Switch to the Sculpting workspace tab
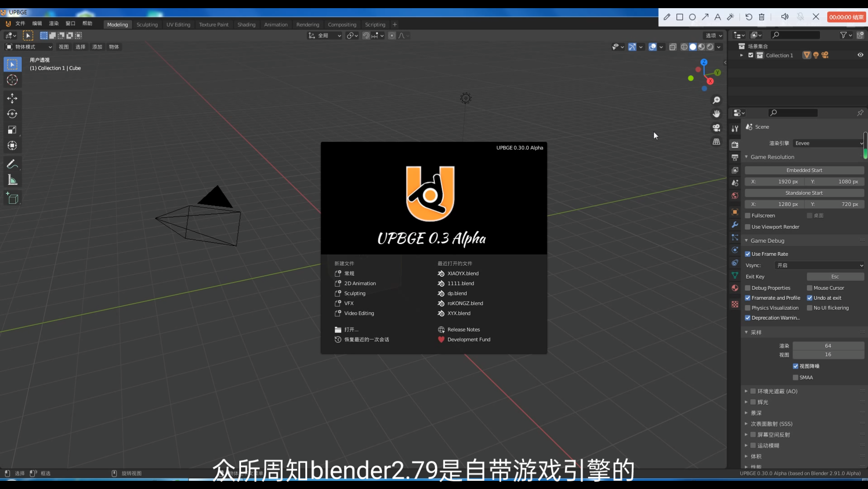 click(x=147, y=24)
